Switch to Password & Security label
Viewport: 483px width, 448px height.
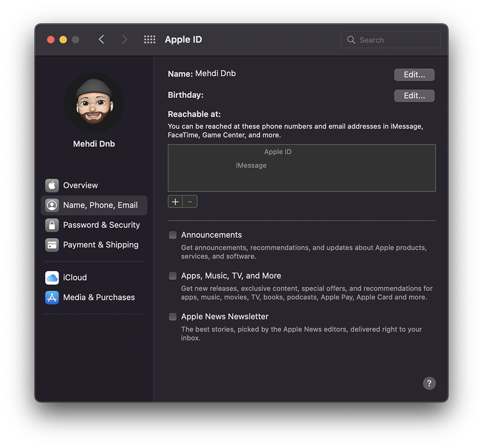click(101, 225)
